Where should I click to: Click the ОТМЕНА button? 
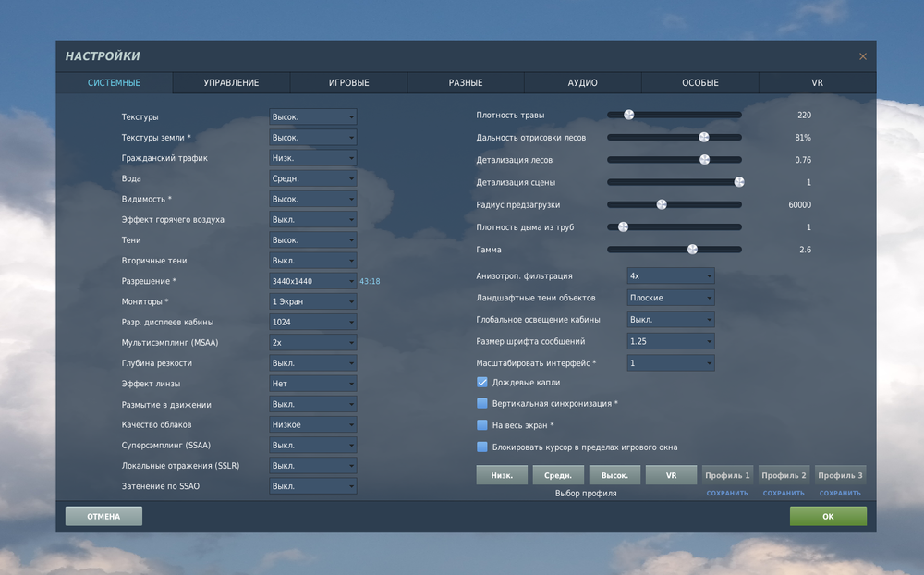pyautogui.click(x=103, y=516)
